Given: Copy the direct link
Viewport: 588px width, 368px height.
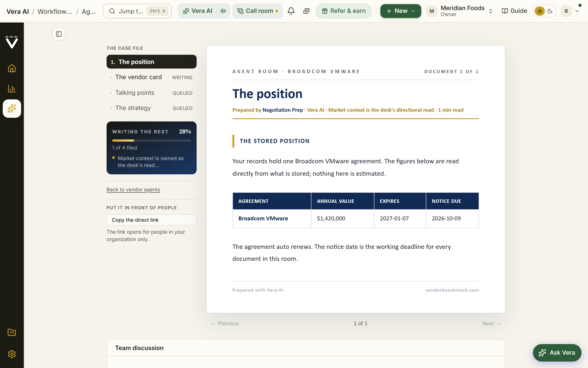Looking at the screenshot, I should pyautogui.click(x=151, y=220).
